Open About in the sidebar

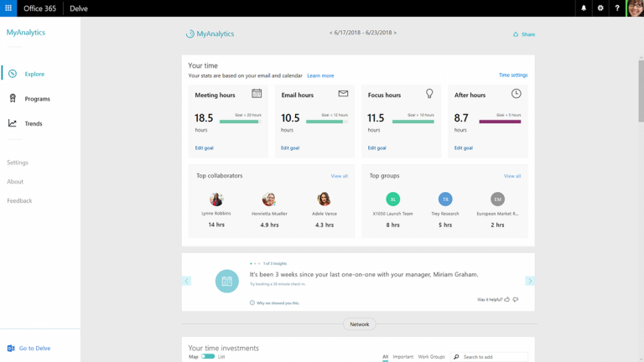click(x=15, y=181)
